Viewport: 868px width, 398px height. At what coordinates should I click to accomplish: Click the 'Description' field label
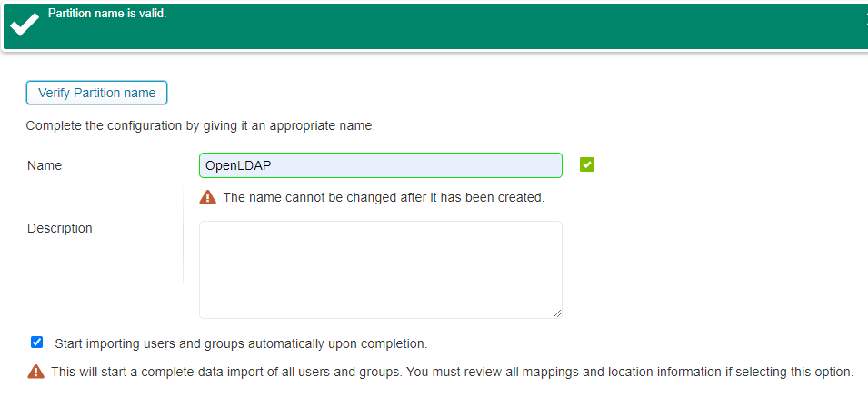pos(60,228)
